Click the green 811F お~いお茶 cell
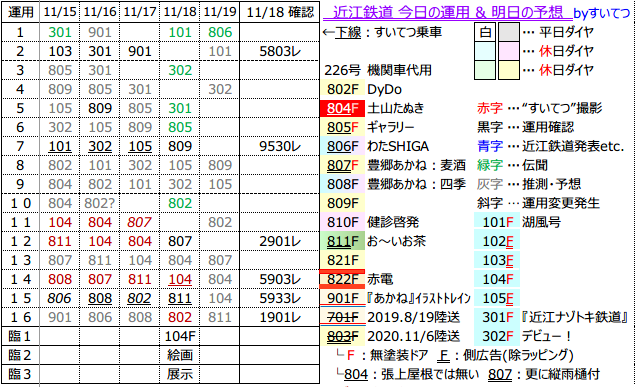 pos(343,241)
